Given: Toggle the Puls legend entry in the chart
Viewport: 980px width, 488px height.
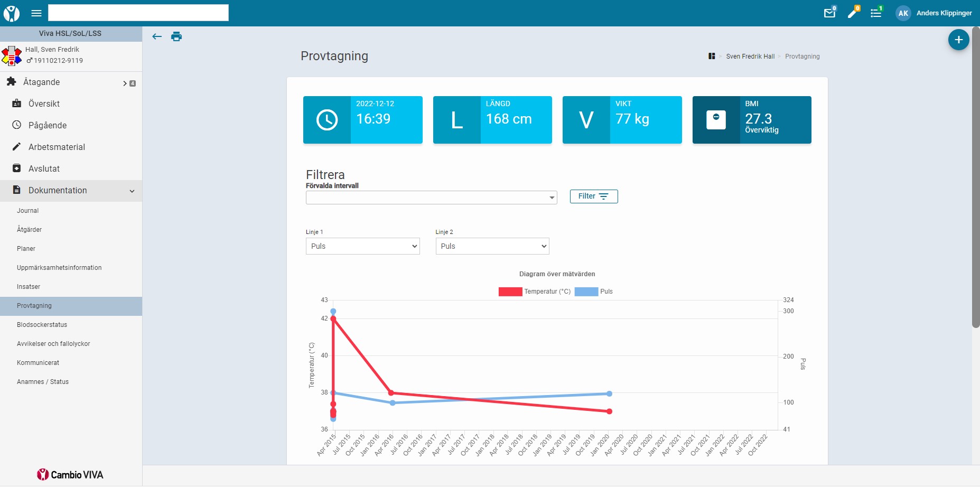Looking at the screenshot, I should click(x=594, y=292).
